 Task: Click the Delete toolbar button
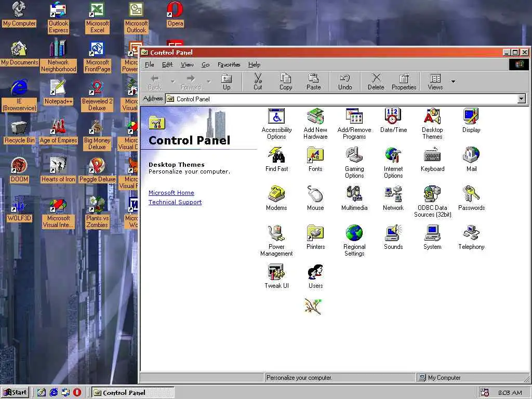click(376, 83)
